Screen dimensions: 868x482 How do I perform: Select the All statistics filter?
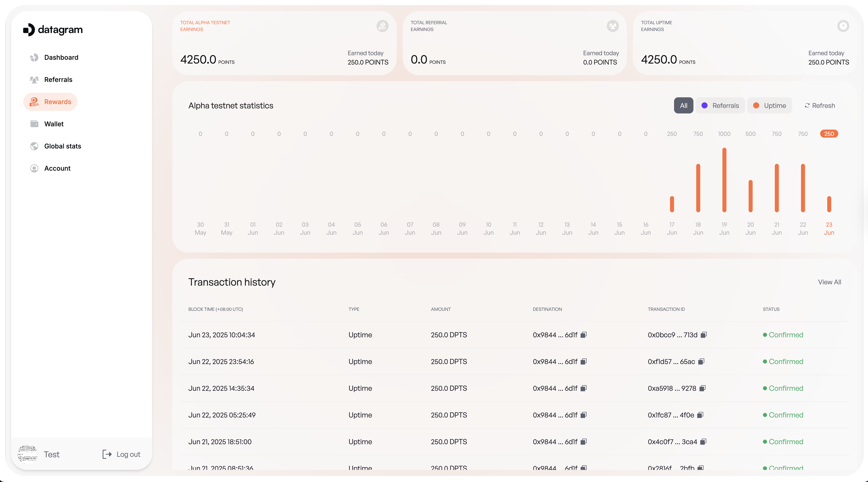click(x=683, y=106)
